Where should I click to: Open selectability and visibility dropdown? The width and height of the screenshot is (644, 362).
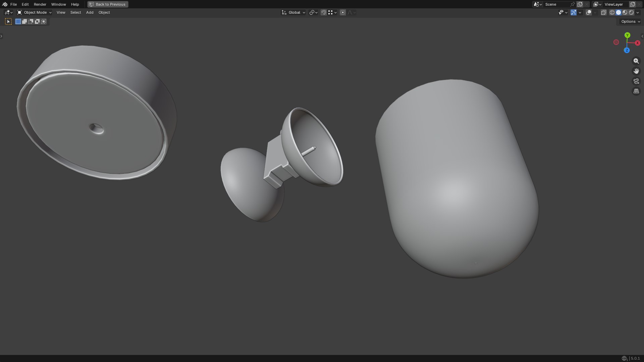pyautogui.click(x=563, y=12)
